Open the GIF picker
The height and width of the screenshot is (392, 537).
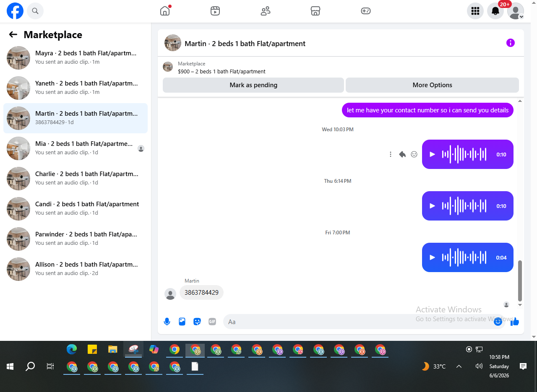pos(212,322)
